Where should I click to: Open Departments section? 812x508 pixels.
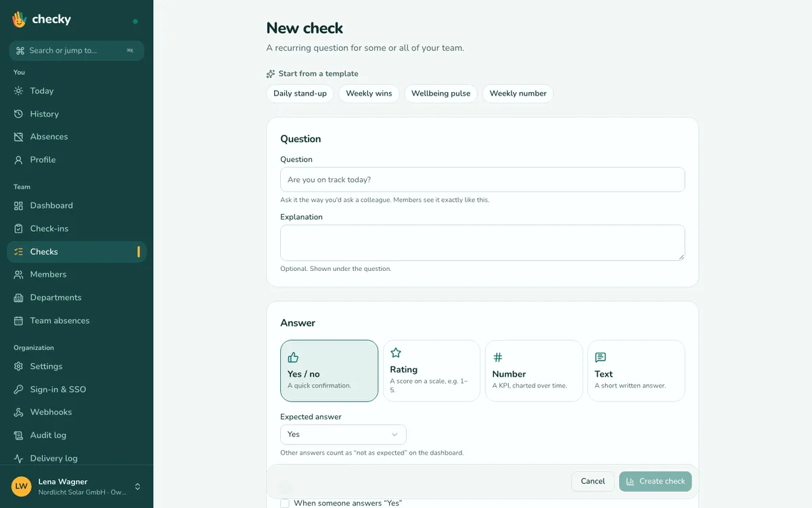tap(76, 297)
